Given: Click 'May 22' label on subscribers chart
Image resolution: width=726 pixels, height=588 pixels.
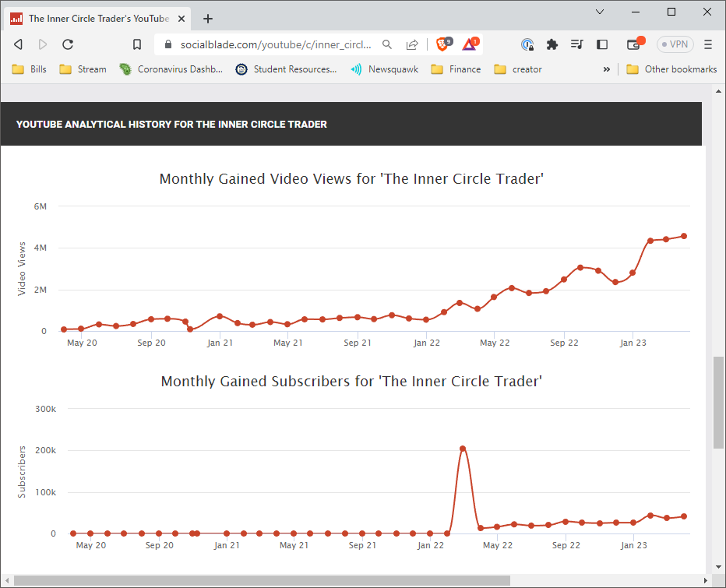Looking at the screenshot, I should tap(498, 545).
